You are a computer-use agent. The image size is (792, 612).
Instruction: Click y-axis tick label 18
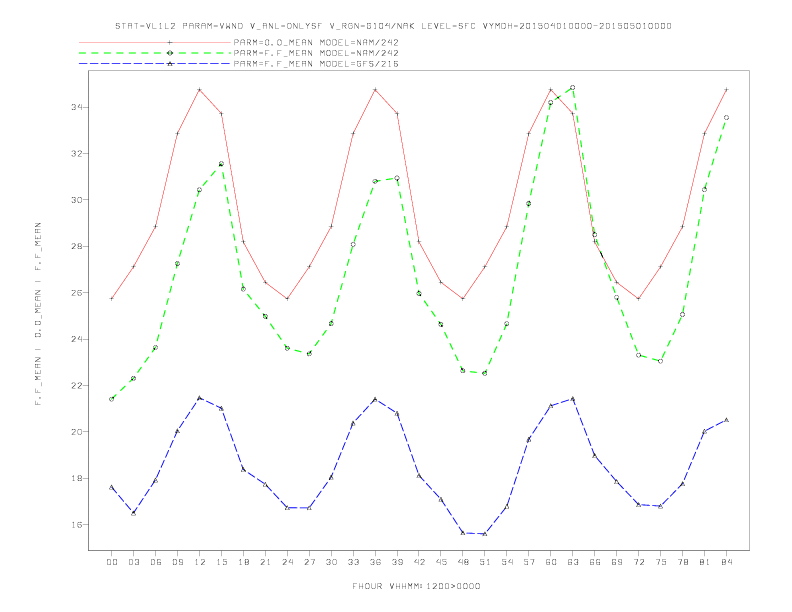77,478
